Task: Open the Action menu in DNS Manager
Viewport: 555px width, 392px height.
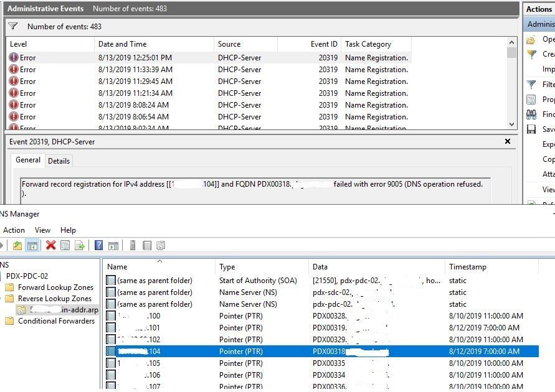Action: [14, 230]
